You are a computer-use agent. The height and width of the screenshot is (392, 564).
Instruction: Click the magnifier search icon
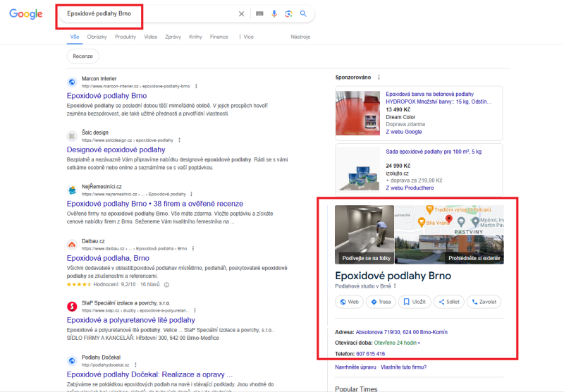[303, 13]
